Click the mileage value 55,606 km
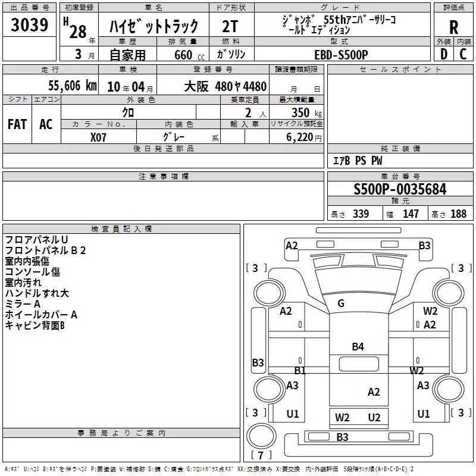This screenshot has height=476, width=476. tap(73, 86)
